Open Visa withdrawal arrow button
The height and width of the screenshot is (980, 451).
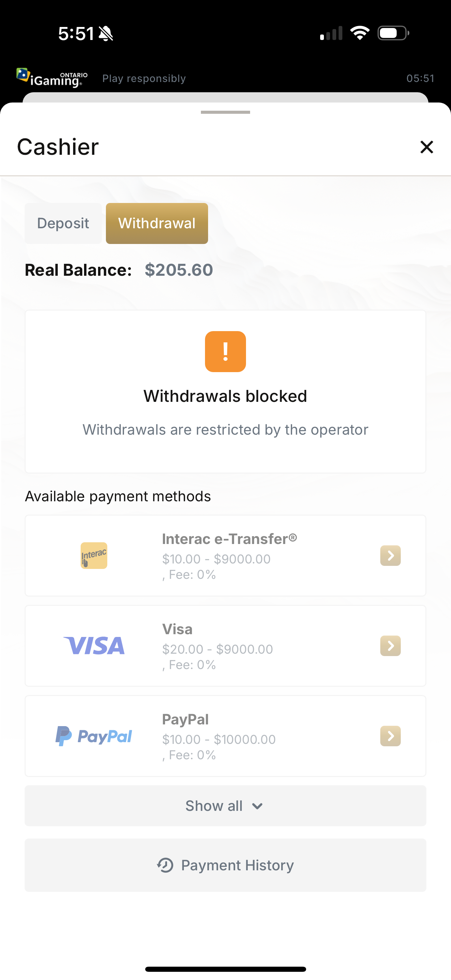coord(390,645)
